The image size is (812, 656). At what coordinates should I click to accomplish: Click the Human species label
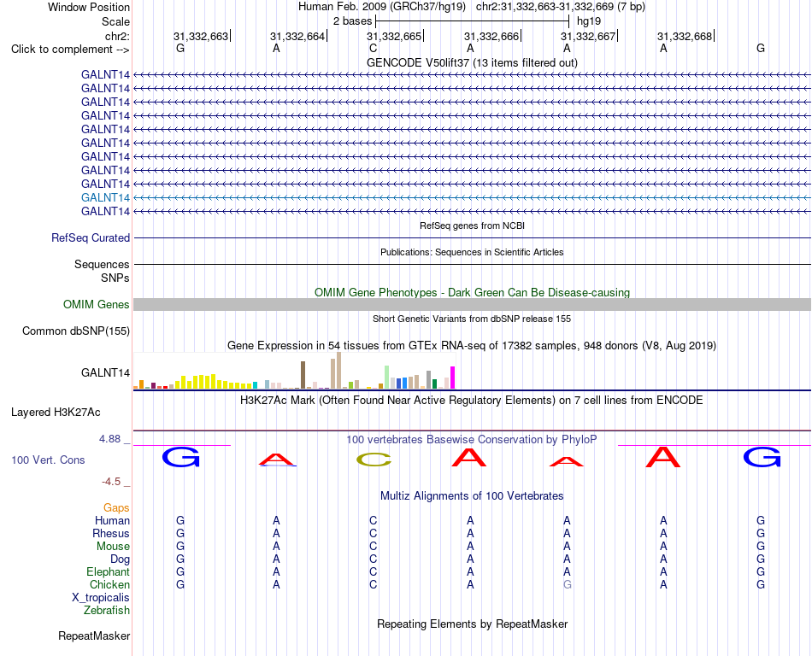[x=112, y=520]
